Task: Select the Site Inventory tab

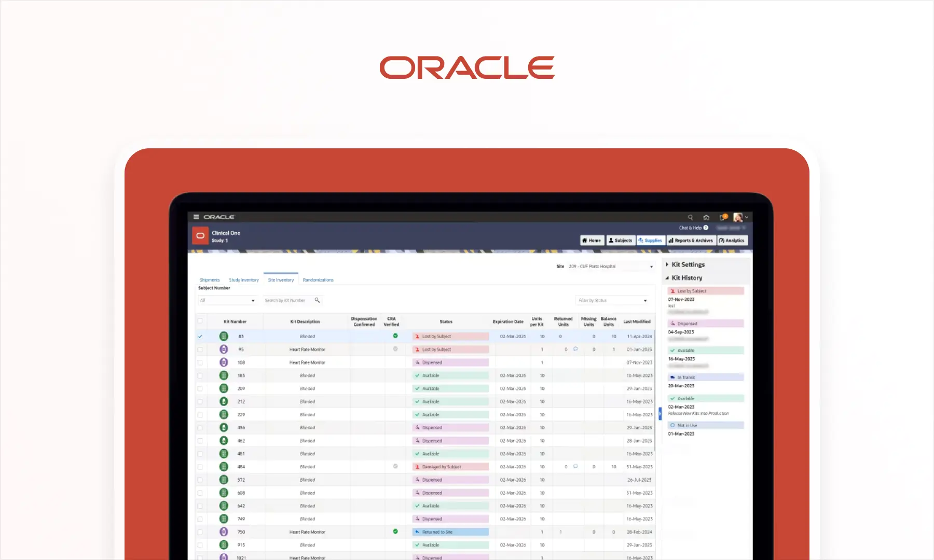Action: (281, 280)
